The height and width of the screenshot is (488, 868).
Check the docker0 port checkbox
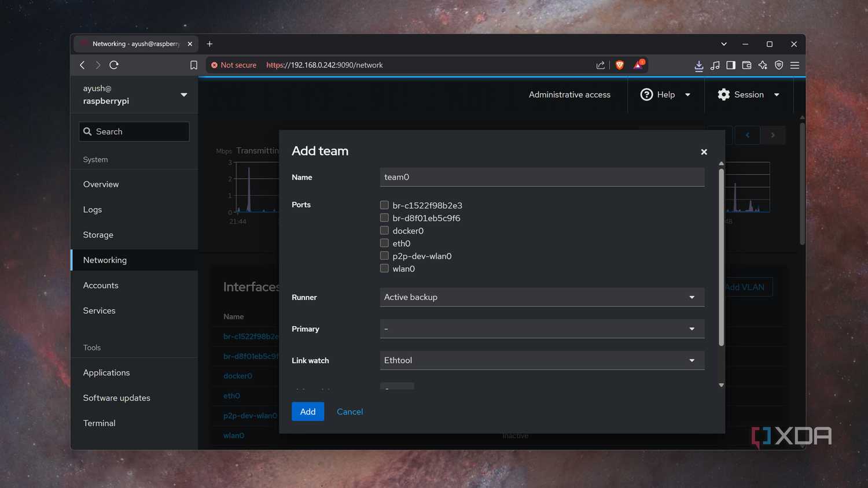coord(384,231)
